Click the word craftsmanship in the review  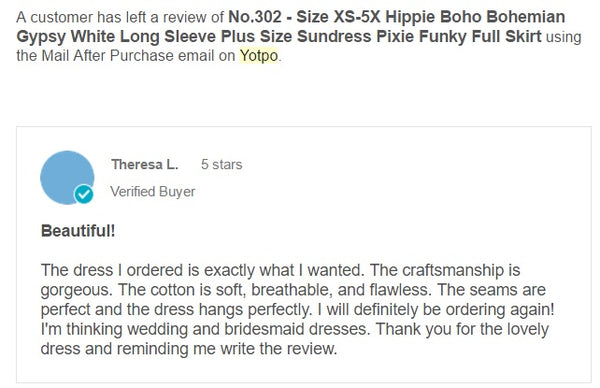coord(453,270)
